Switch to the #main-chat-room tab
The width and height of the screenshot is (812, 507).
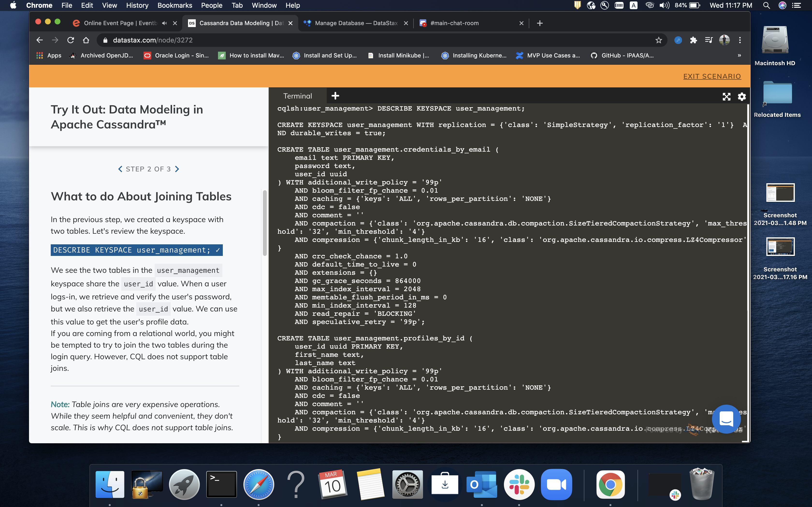point(455,23)
